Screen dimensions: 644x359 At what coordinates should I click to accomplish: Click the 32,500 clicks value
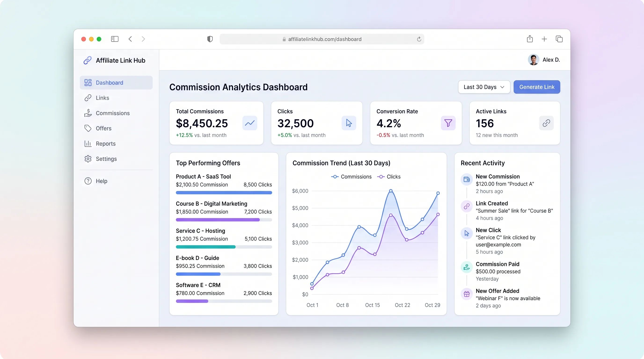point(296,123)
